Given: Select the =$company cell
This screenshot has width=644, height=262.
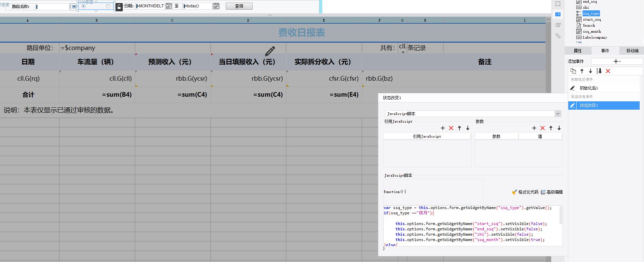Looking at the screenshot, I should point(97,48).
